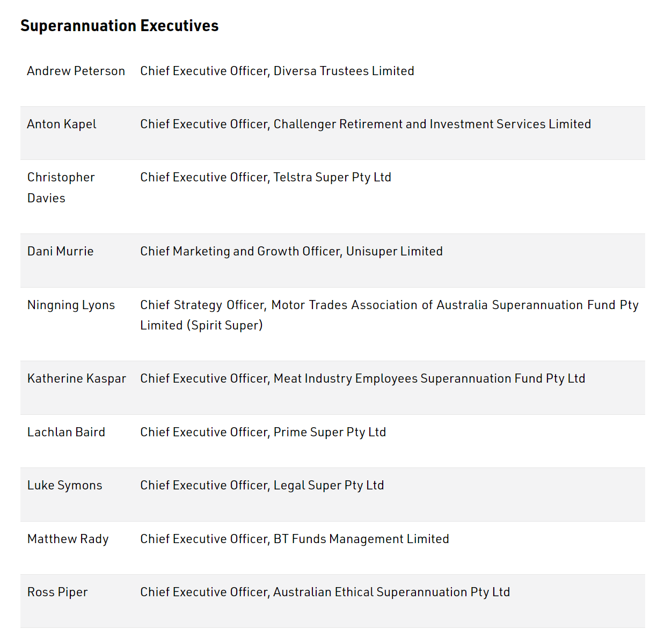Select the name Christopher Davies
The width and height of the screenshot is (672, 644).
click(61, 187)
